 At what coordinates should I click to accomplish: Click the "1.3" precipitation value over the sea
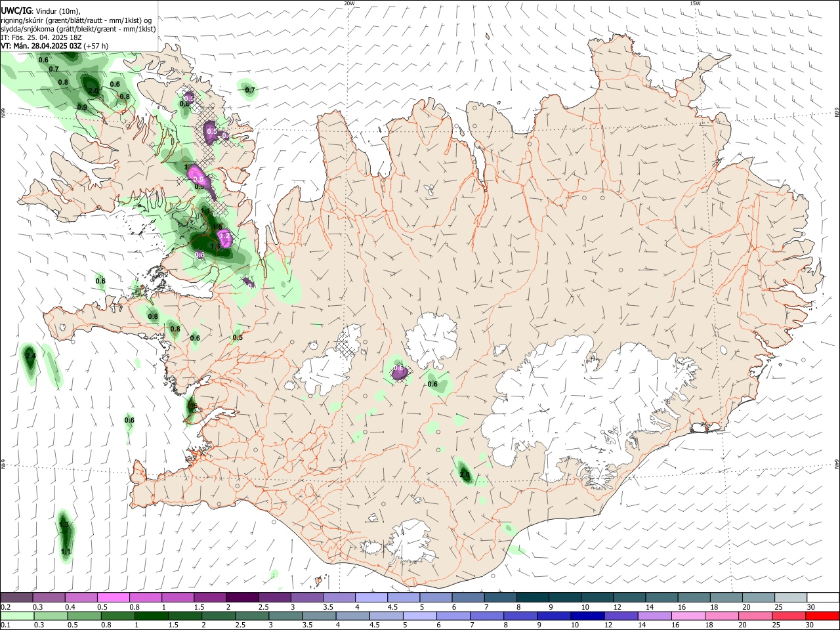click(x=64, y=525)
